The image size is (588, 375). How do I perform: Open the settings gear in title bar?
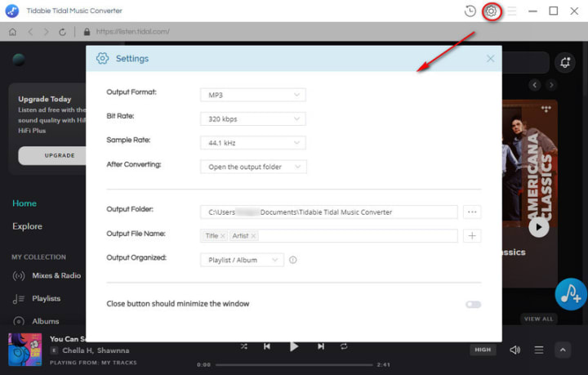[x=491, y=11]
